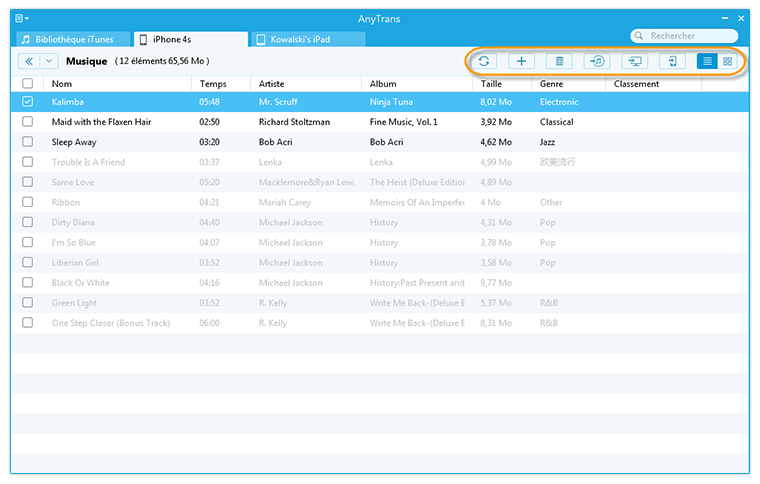The image size is (760, 484).
Task: Click One Step Closer (Bonus Track)
Action: point(111,323)
